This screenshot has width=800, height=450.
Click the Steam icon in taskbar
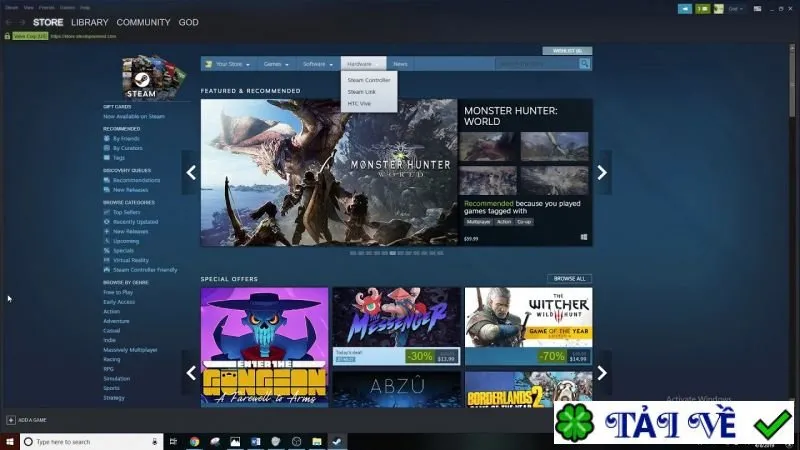(337, 441)
